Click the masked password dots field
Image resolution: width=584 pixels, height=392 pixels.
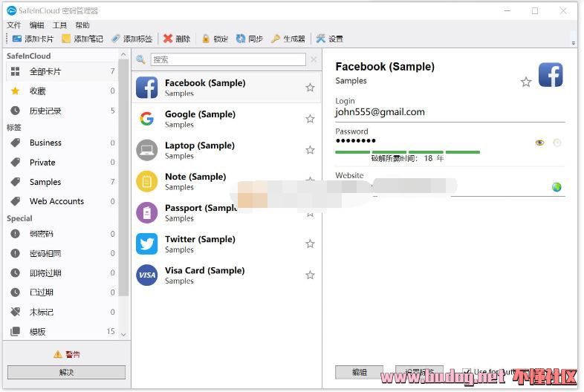click(356, 141)
